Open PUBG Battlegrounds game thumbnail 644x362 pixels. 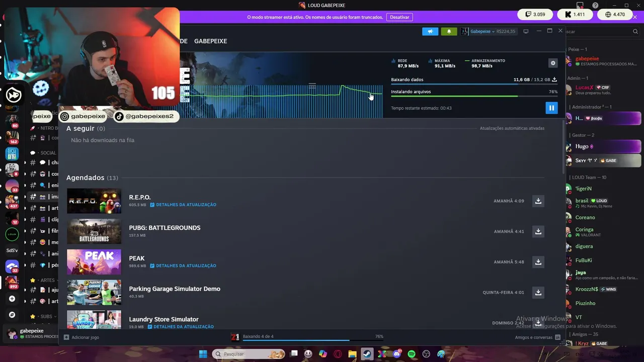(94, 231)
